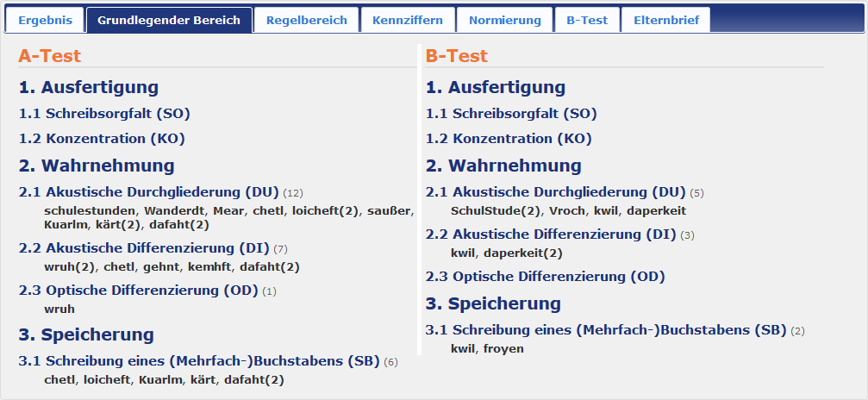
Task: Click A-Test Optische Differenzierung (OD) with 1 error
Action: (x=138, y=290)
